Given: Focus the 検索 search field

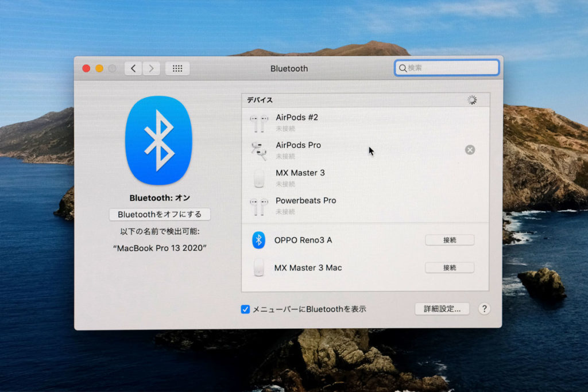Looking at the screenshot, I should tap(447, 68).
